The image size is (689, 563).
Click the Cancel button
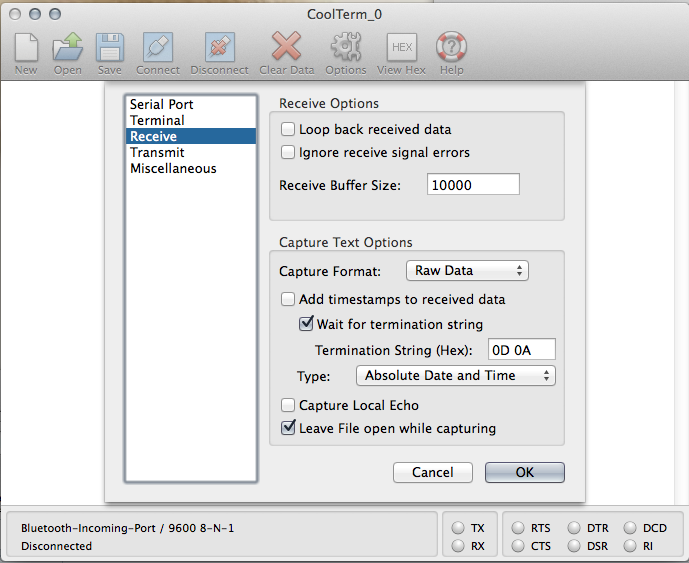[x=433, y=472]
